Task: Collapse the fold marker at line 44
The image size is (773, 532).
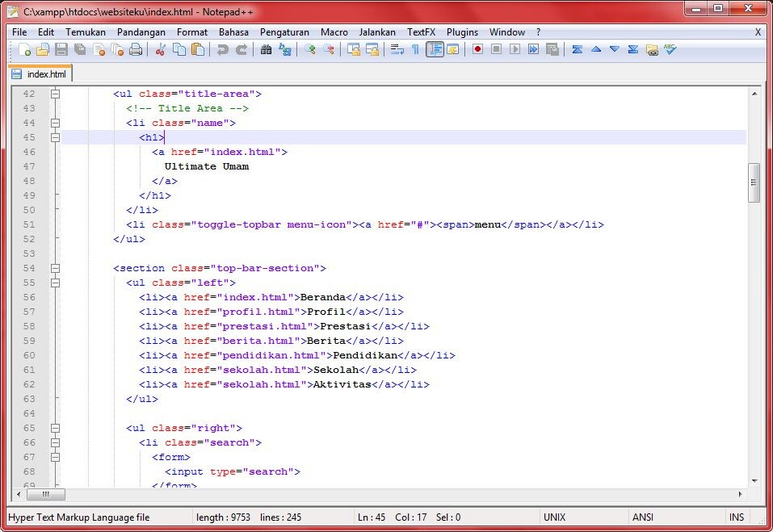Action: [x=55, y=123]
